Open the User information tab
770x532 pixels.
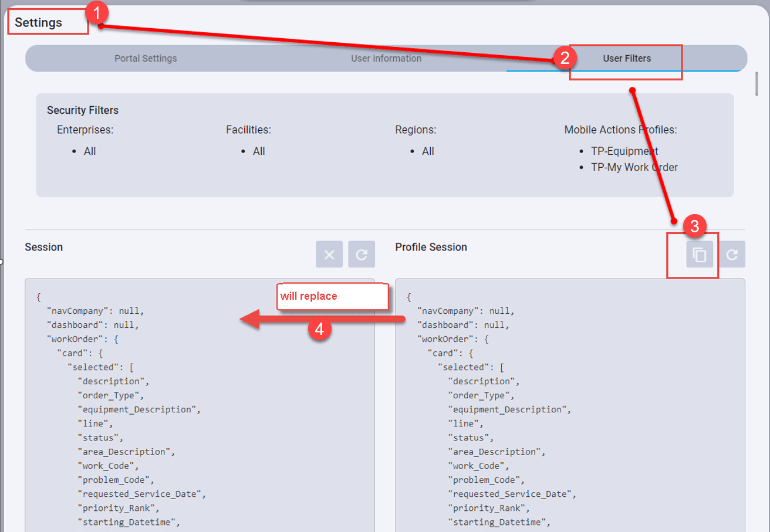click(386, 59)
